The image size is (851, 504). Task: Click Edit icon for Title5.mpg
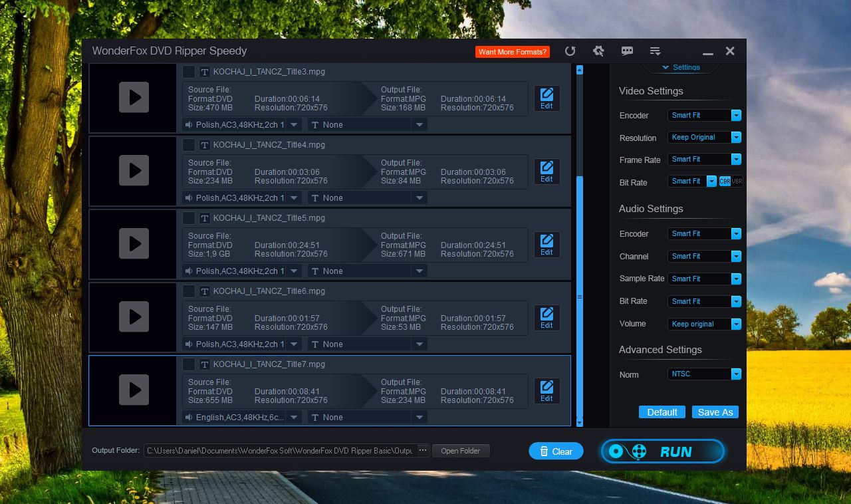(x=547, y=245)
